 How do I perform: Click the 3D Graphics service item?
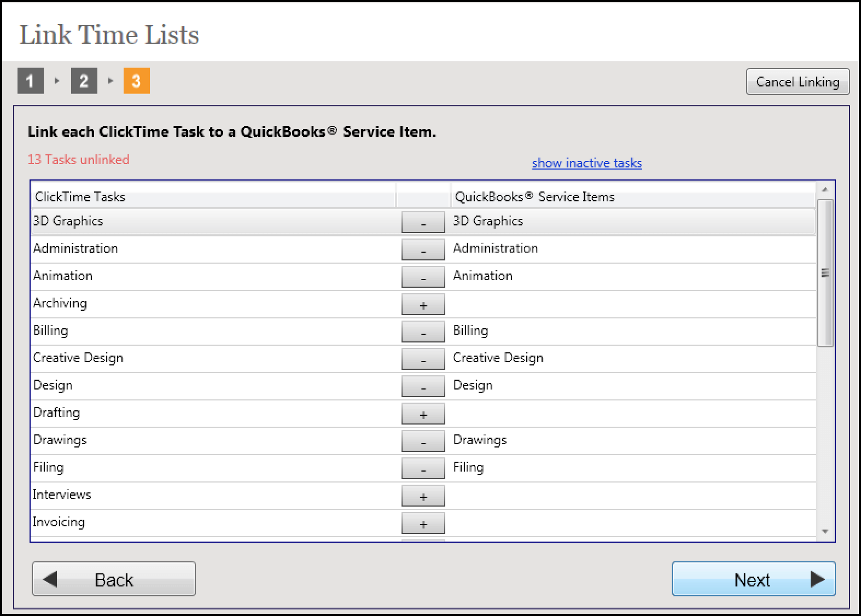coord(488,221)
